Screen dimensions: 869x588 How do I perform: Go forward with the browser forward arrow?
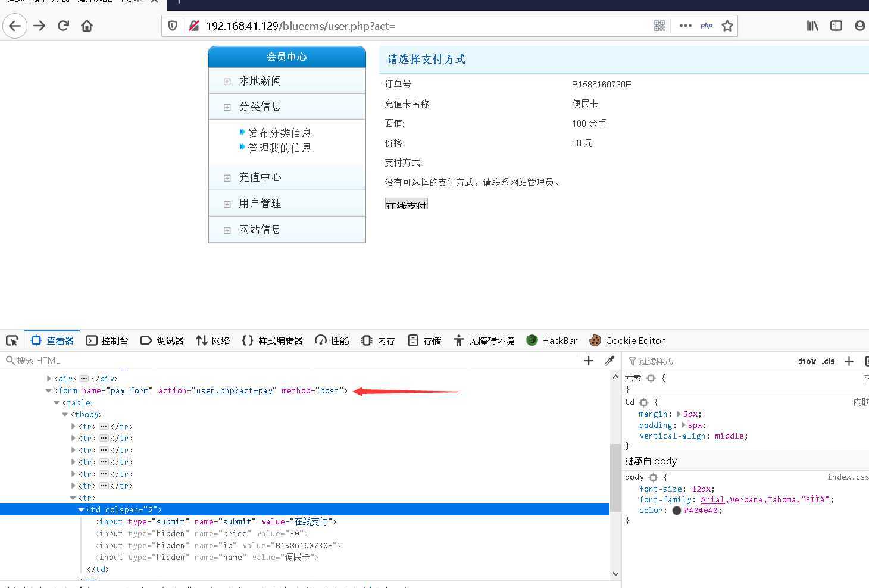pyautogui.click(x=40, y=26)
